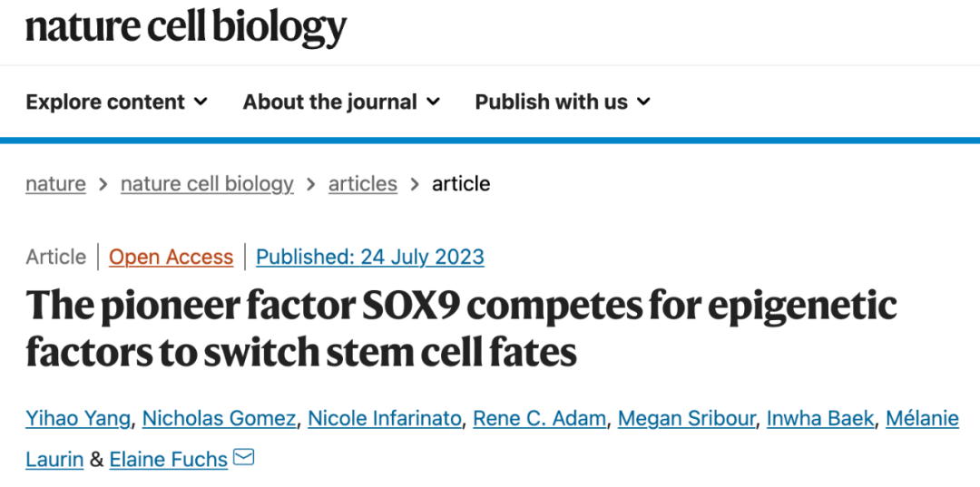Open author Yihao Yang's profile
The height and width of the screenshot is (487, 980).
[80, 418]
